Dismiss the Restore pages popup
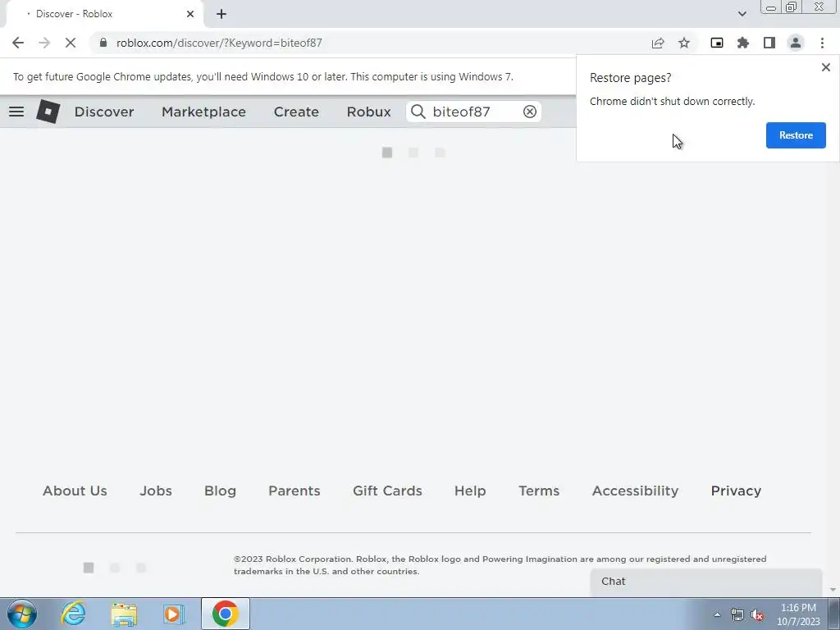 click(826, 67)
